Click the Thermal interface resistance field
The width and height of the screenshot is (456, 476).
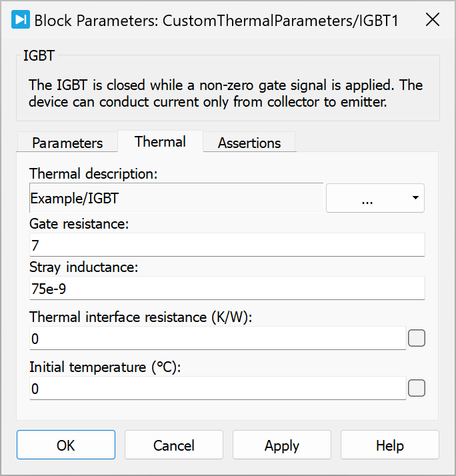(x=217, y=339)
